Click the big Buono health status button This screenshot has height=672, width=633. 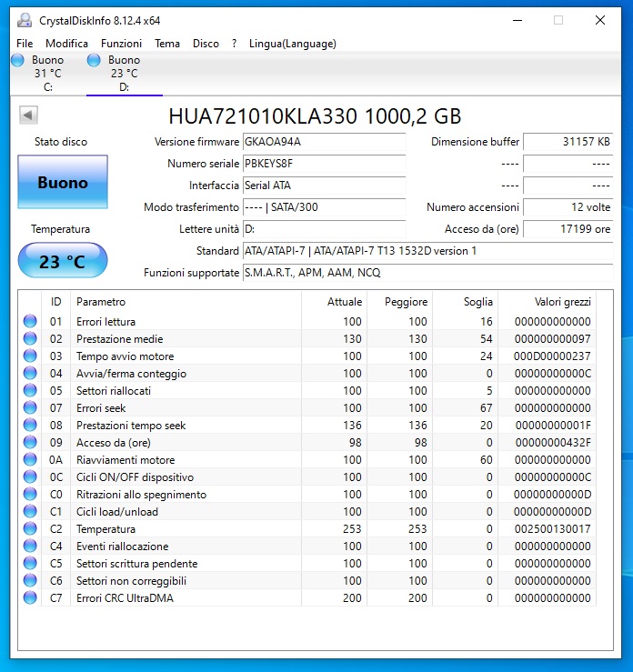(x=63, y=182)
